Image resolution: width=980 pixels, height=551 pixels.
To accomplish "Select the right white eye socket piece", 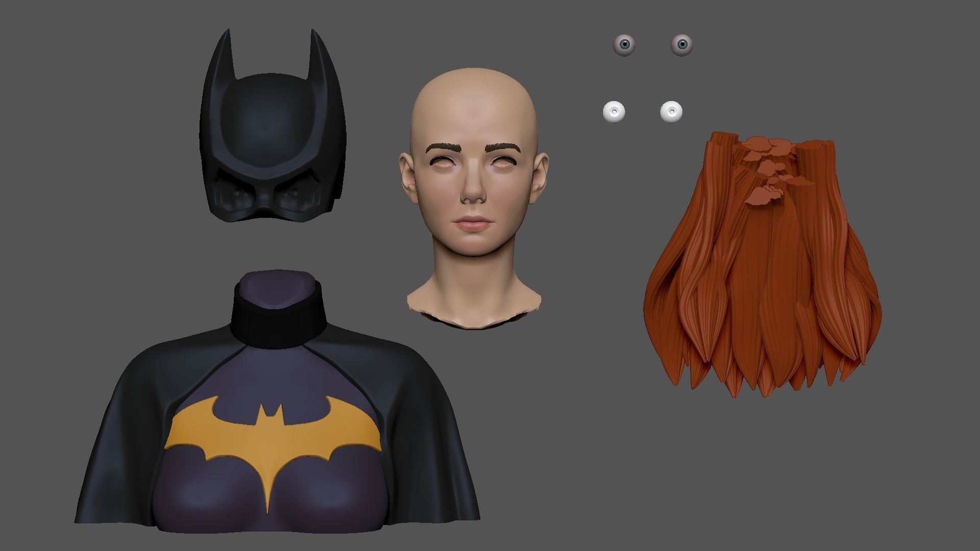I will click(x=671, y=111).
